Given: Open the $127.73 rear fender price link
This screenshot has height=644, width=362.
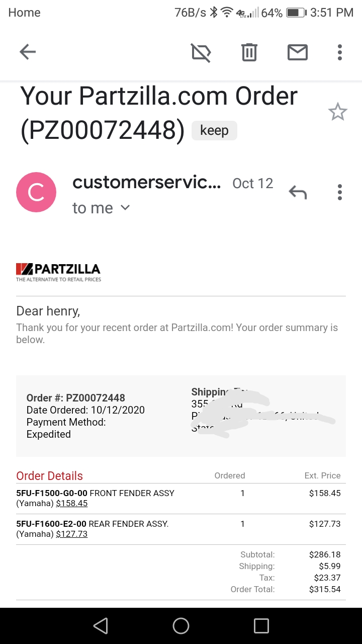Looking at the screenshot, I should (x=72, y=533).
